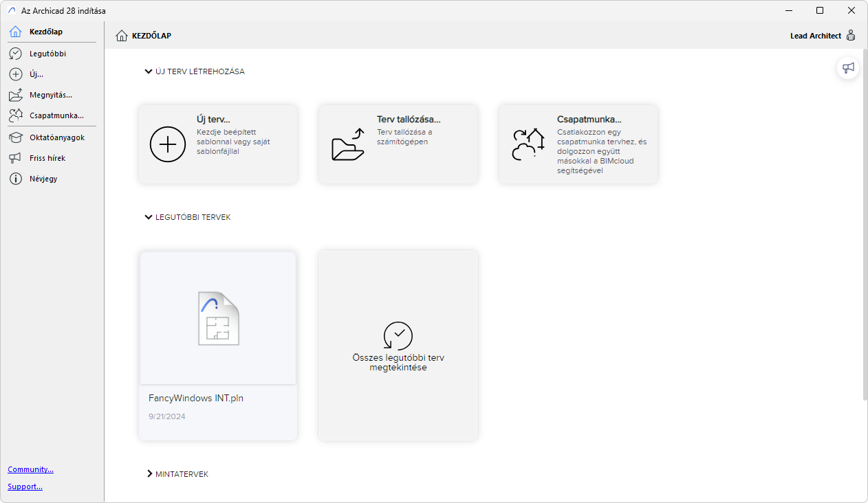Image resolution: width=868 pixels, height=503 pixels.
Task: Open the FancyWindows INT.pln thumbnail
Action: click(x=218, y=317)
